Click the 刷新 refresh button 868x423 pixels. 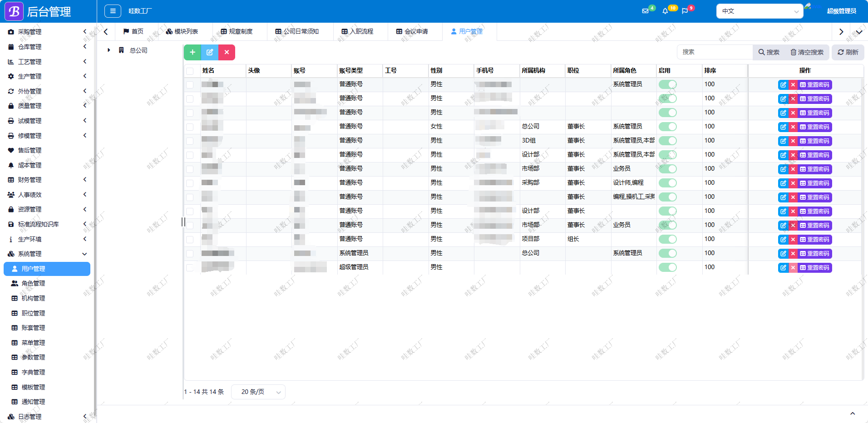(848, 52)
